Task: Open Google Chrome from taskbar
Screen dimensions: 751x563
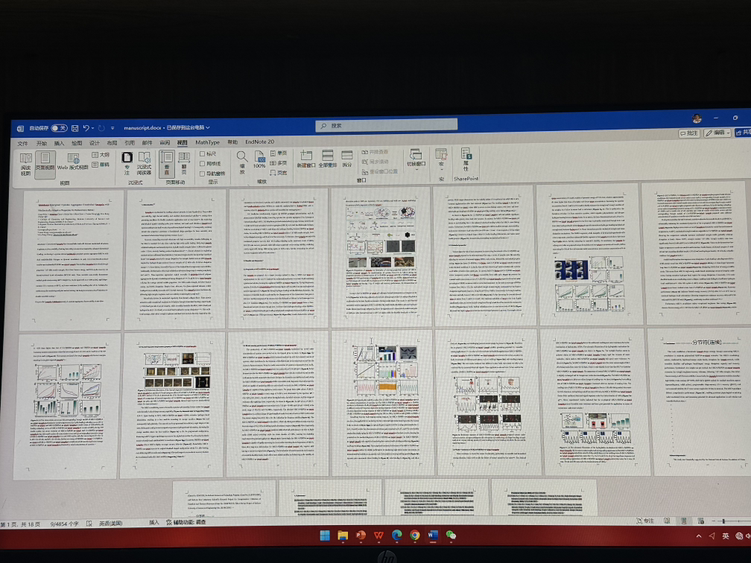Action: [415, 535]
